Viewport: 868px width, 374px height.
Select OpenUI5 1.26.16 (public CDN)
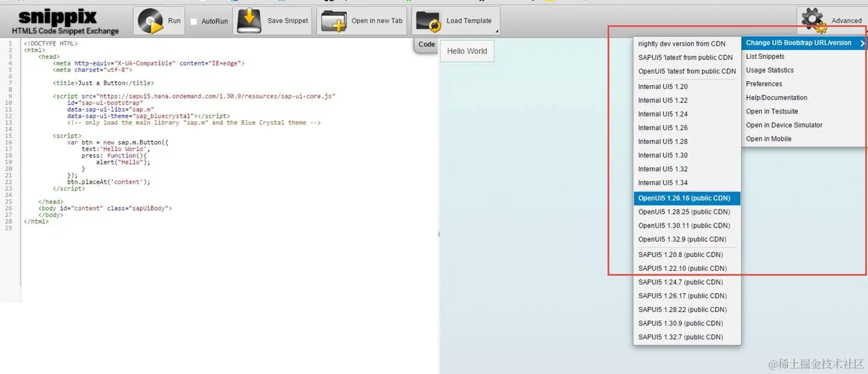coord(687,198)
